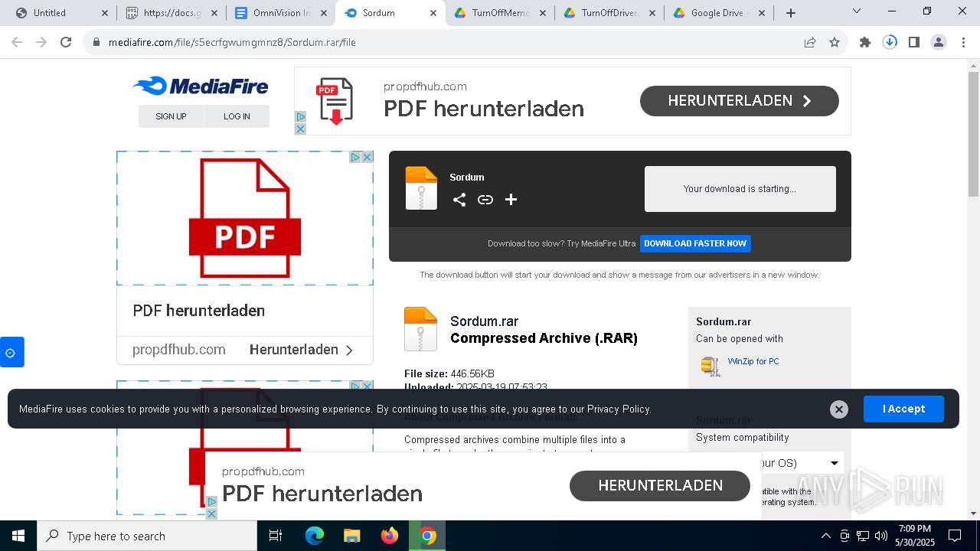980x551 pixels.
Task: Open Task View on the taskbar
Action: [x=276, y=536]
